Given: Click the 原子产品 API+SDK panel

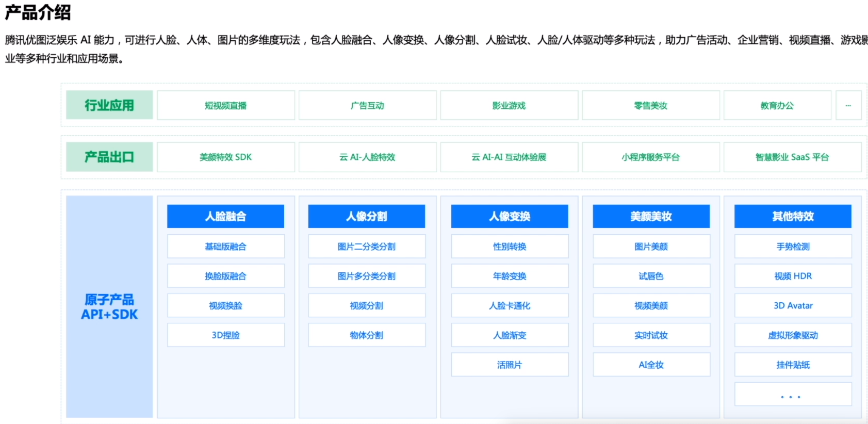Looking at the screenshot, I should (109, 306).
